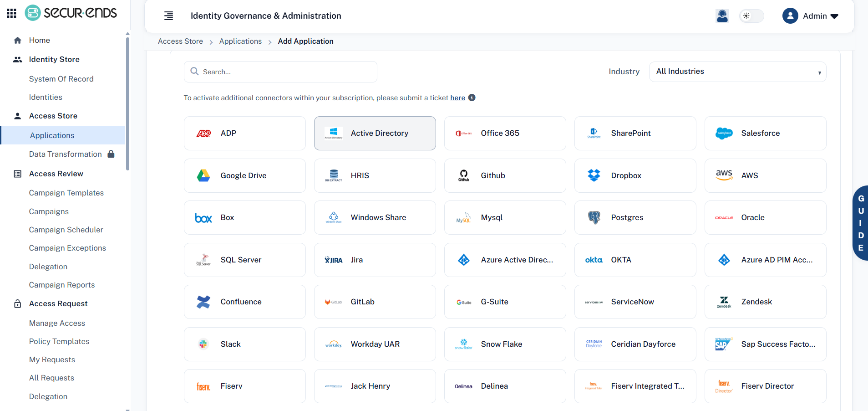The image size is (868, 411).
Task: Click the AWS logo icon
Action: [x=724, y=175]
